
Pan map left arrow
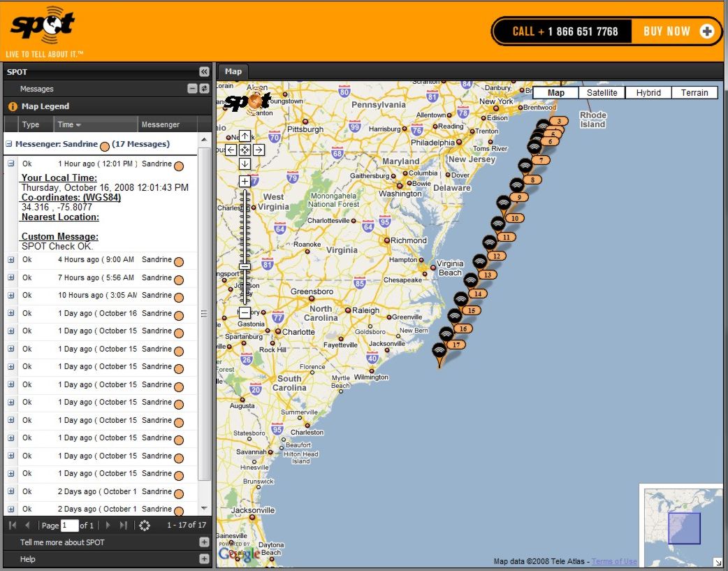[x=231, y=150]
